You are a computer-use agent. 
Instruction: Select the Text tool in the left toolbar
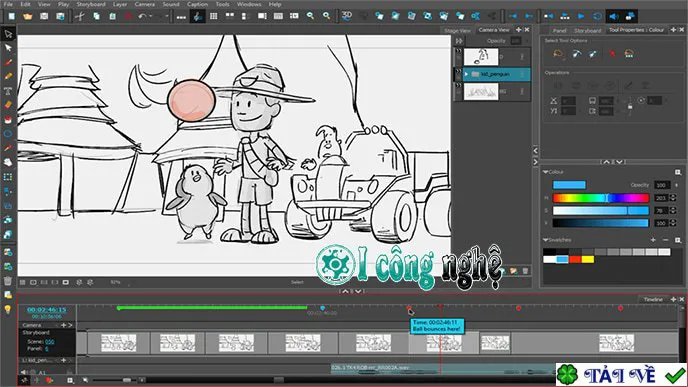(x=8, y=91)
